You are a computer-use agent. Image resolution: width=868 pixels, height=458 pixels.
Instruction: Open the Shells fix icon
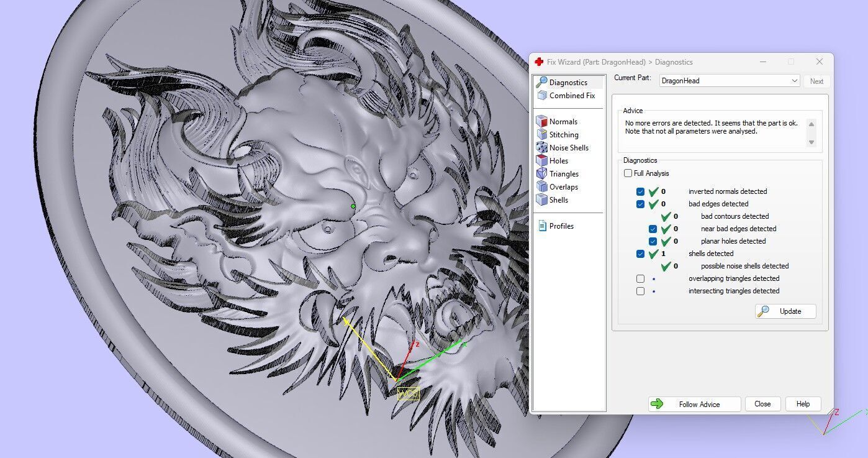tap(541, 199)
